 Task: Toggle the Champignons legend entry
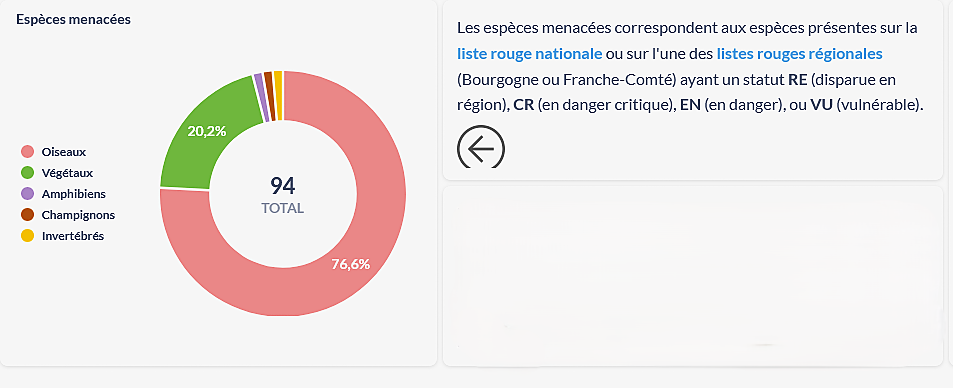tap(67, 215)
